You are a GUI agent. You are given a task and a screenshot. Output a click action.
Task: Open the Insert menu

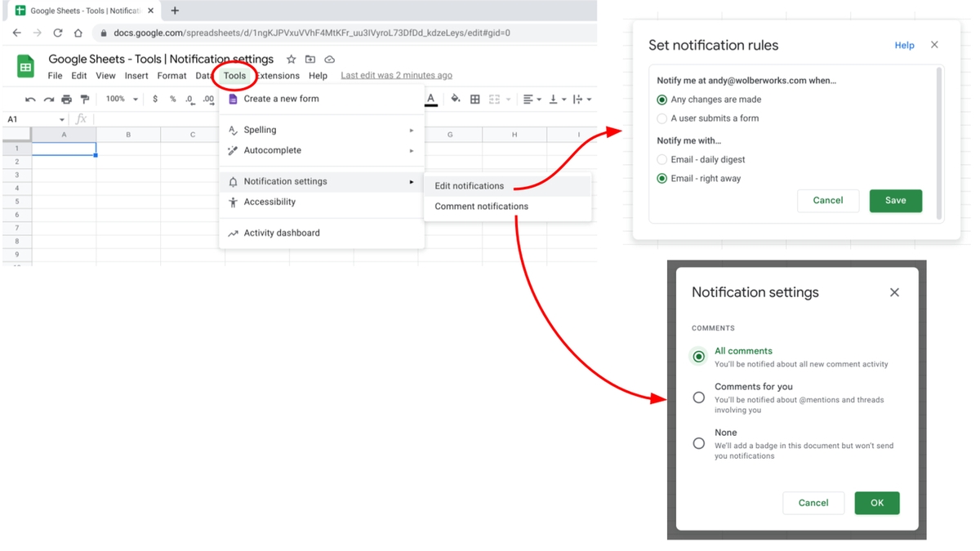point(136,75)
